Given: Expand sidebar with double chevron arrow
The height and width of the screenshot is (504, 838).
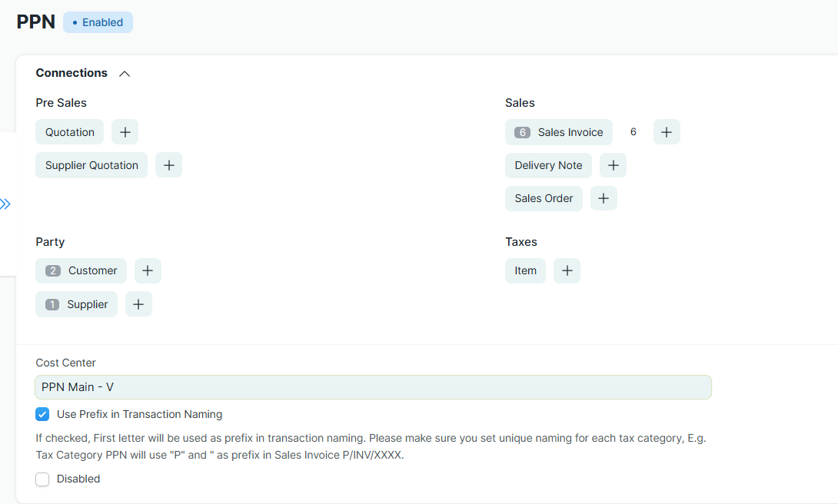Looking at the screenshot, I should coord(6,204).
